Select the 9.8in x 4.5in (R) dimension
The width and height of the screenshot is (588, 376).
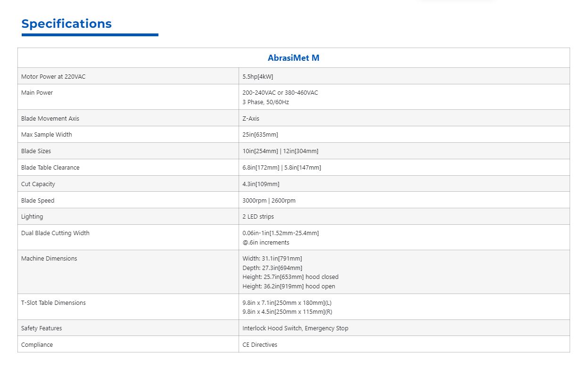(287, 311)
